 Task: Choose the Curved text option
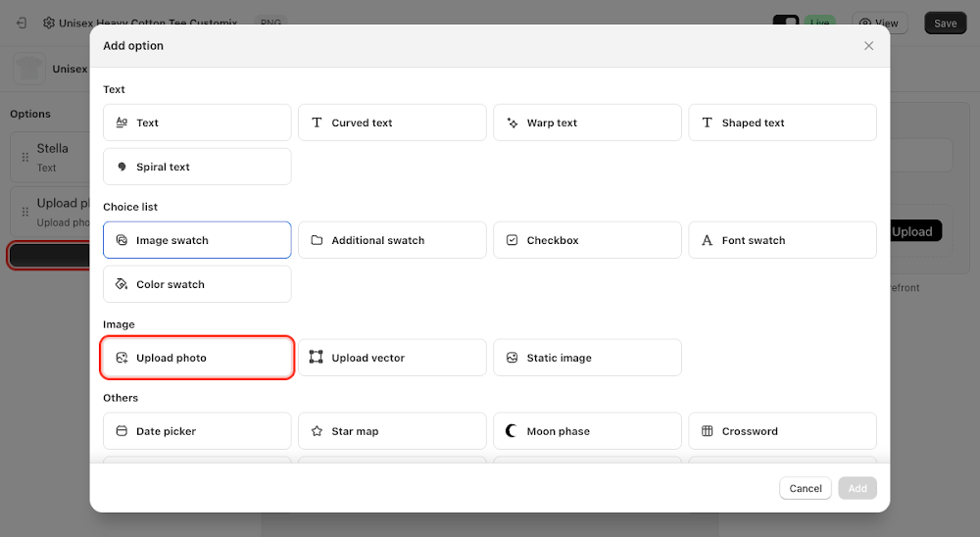[x=392, y=122]
